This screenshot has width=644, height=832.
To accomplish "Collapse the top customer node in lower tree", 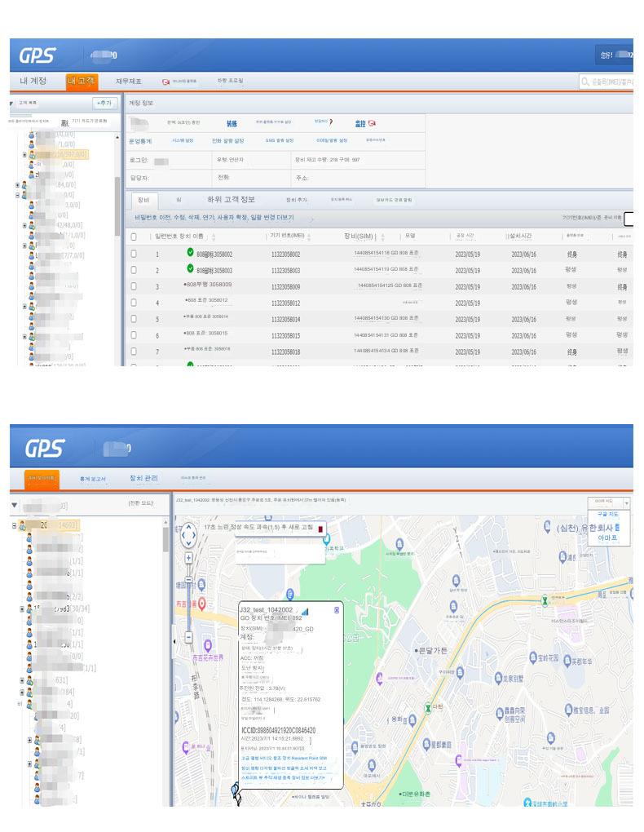I will point(15,524).
